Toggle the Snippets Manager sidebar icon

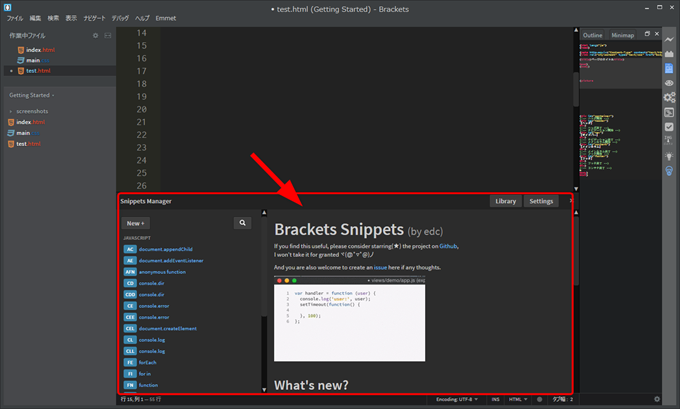669,69
